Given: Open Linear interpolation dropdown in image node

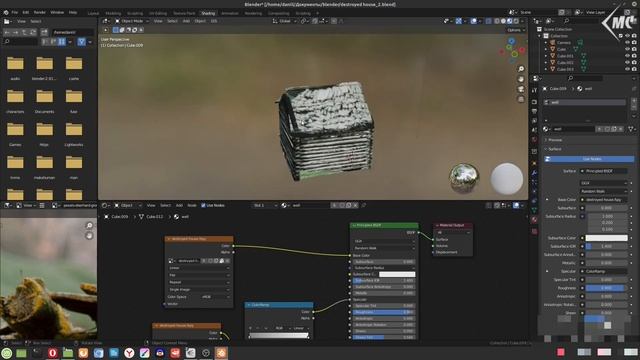Looking at the screenshot, I should click(199, 268).
